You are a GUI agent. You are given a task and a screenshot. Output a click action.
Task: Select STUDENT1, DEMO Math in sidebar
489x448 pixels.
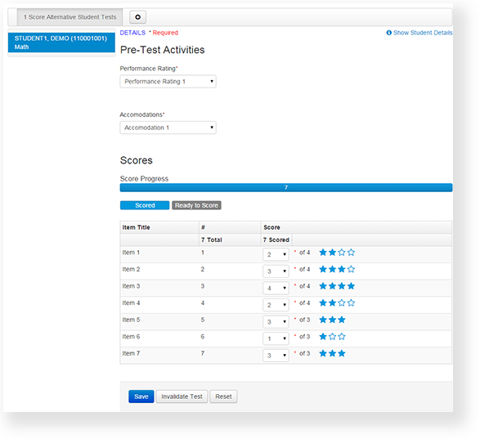[61, 43]
